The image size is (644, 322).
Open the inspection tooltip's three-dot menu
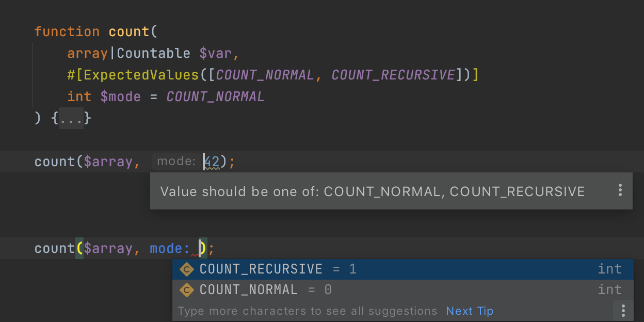point(620,191)
